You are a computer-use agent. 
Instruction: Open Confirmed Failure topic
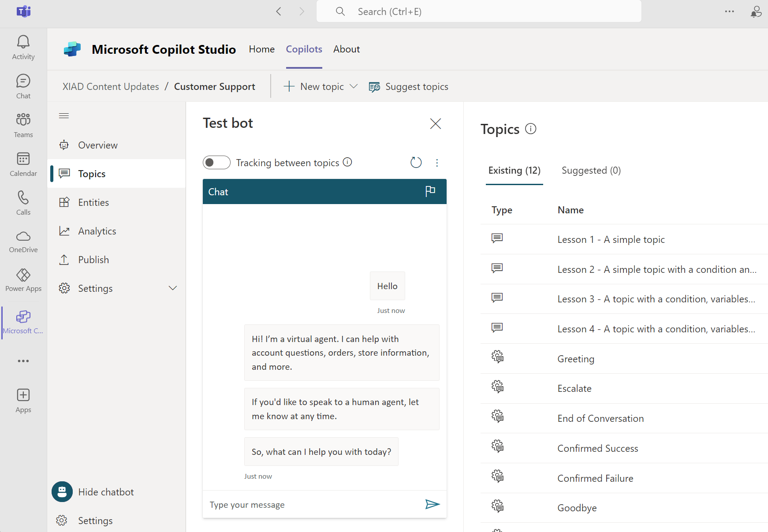pos(595,478)
